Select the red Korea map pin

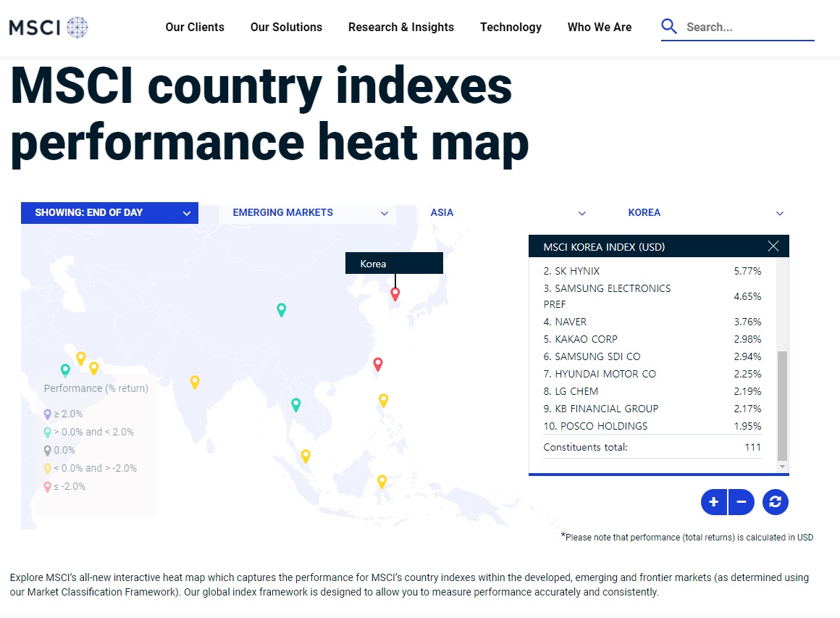[395, 293]
